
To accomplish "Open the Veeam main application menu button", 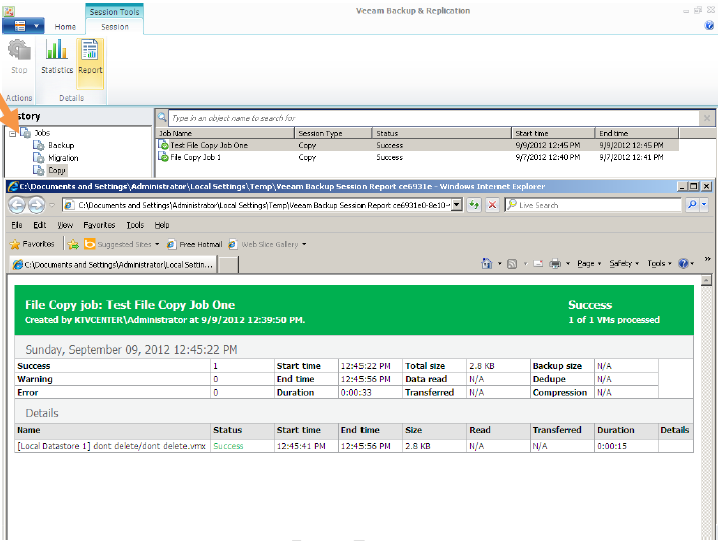I will pos(23,26).
